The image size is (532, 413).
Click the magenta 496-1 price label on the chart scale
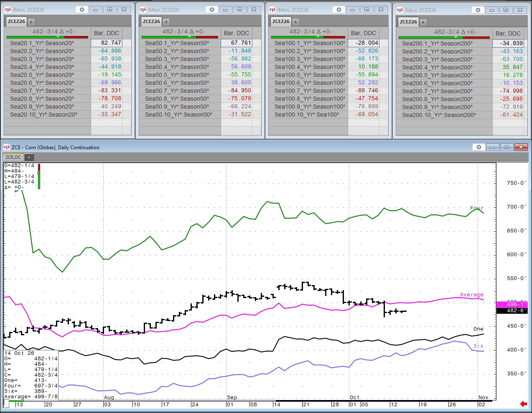coord(512,304)
